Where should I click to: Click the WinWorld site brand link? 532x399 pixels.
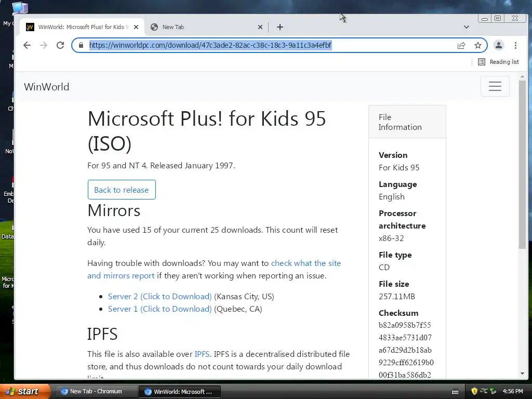coord(46,87)
